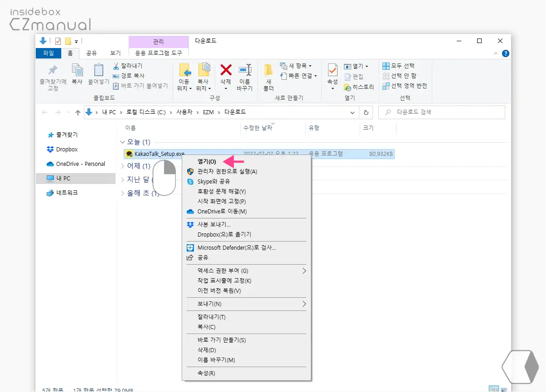Click the Downloads search (다운로드 검색) field

tap(441, 112)
